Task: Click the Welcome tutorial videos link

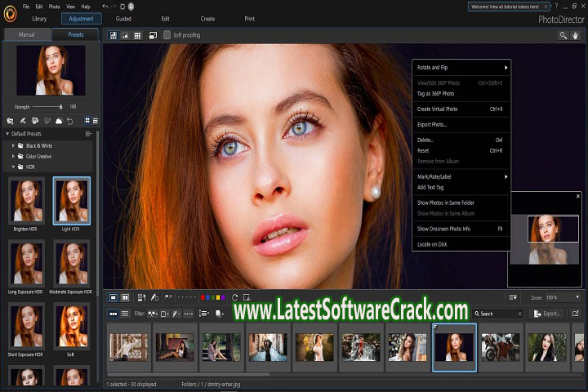Action: (x=505, y=7)
